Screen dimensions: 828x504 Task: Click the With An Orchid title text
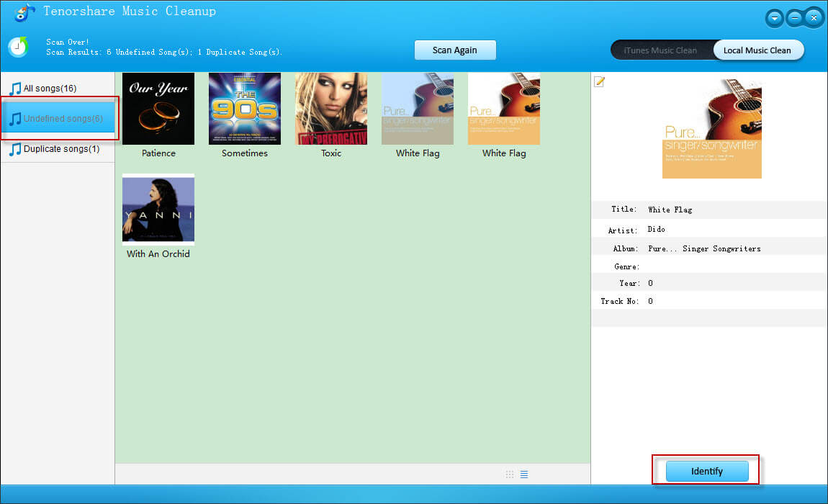tap(158, 254)
